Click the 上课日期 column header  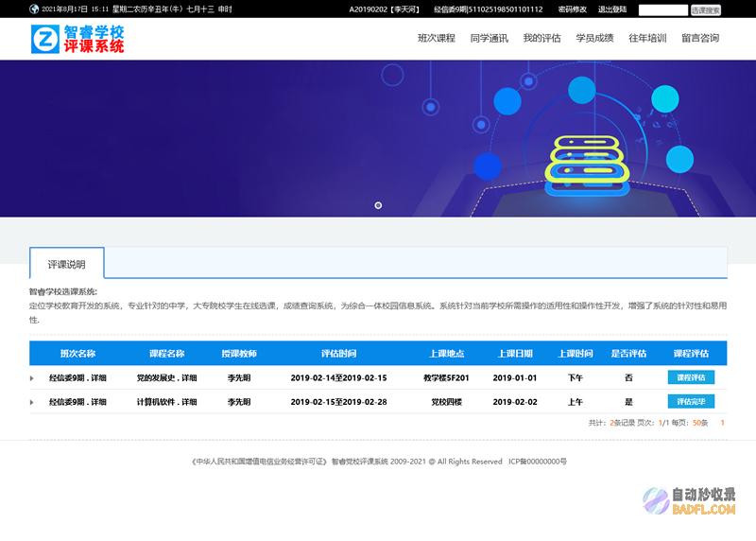(x=515, y=354)
